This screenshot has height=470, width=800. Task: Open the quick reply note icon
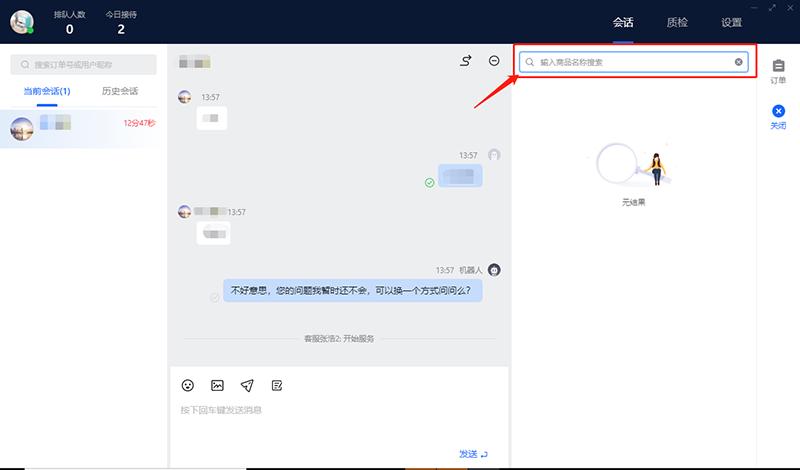pyautogui.click(x=277, y=386)
